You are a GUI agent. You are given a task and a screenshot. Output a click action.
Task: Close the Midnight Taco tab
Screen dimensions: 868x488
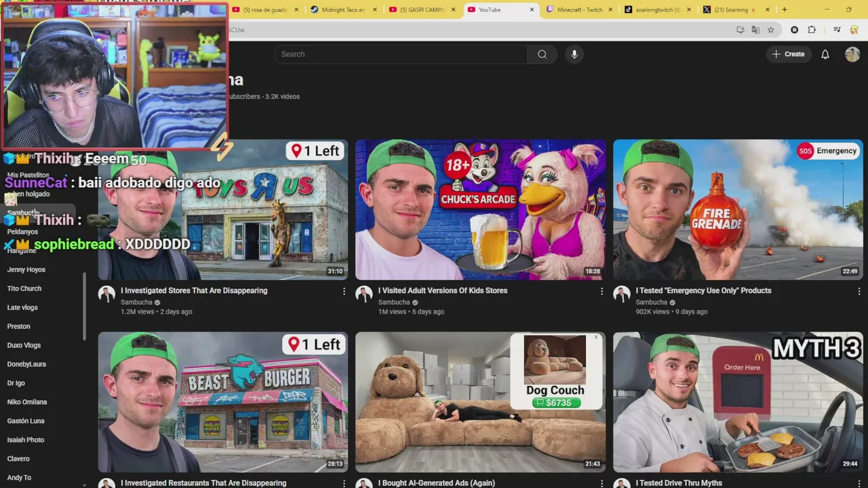point(374,9)
